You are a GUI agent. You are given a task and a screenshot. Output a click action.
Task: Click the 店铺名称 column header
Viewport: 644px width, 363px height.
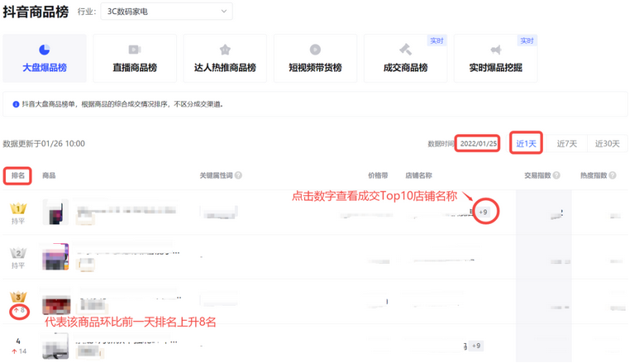pyautogui.click(x=418, y=175)
